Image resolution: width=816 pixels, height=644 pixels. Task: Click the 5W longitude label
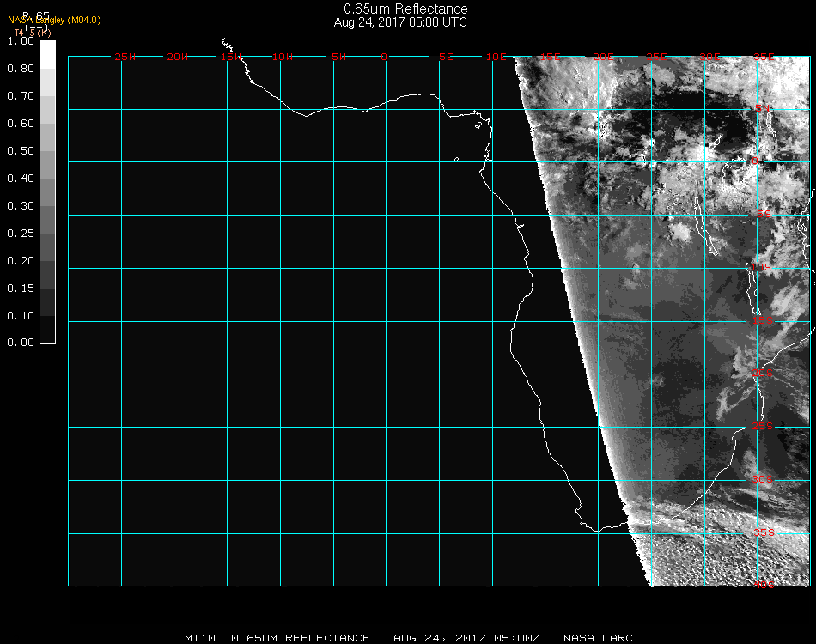coord(338,57)
